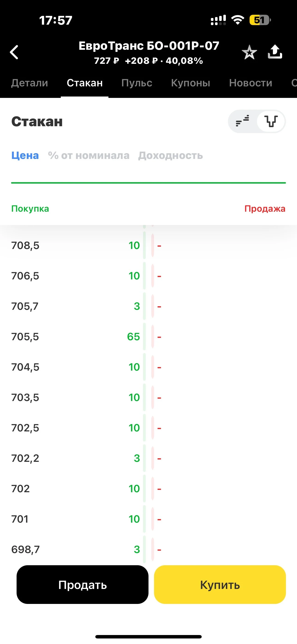297x644 pixels.
Task: Tap the battery indicator in status bar
Action: (x=260, y=20)
